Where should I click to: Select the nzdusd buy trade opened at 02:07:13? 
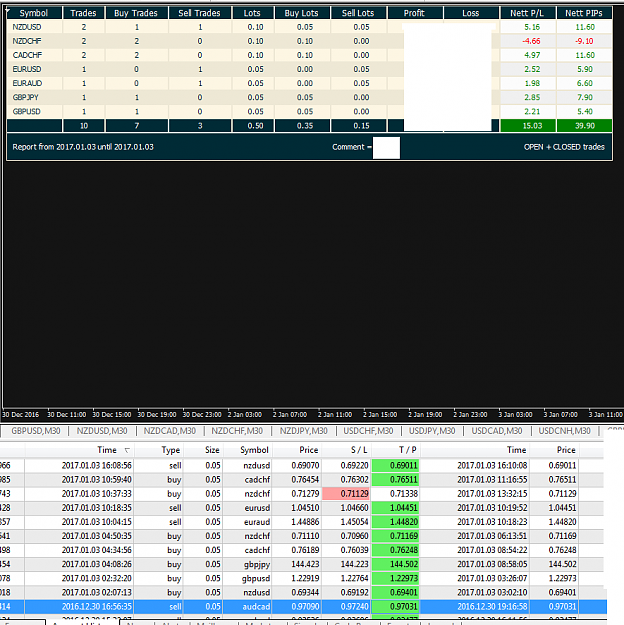301,592
